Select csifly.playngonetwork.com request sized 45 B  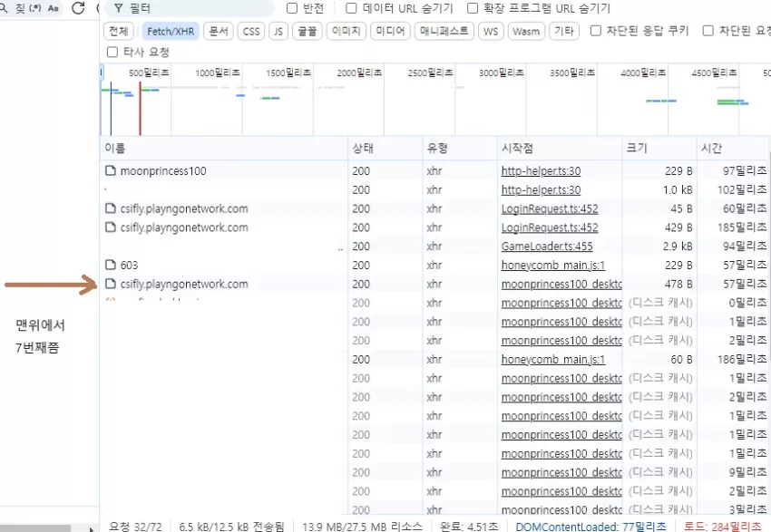pos(434,208)
